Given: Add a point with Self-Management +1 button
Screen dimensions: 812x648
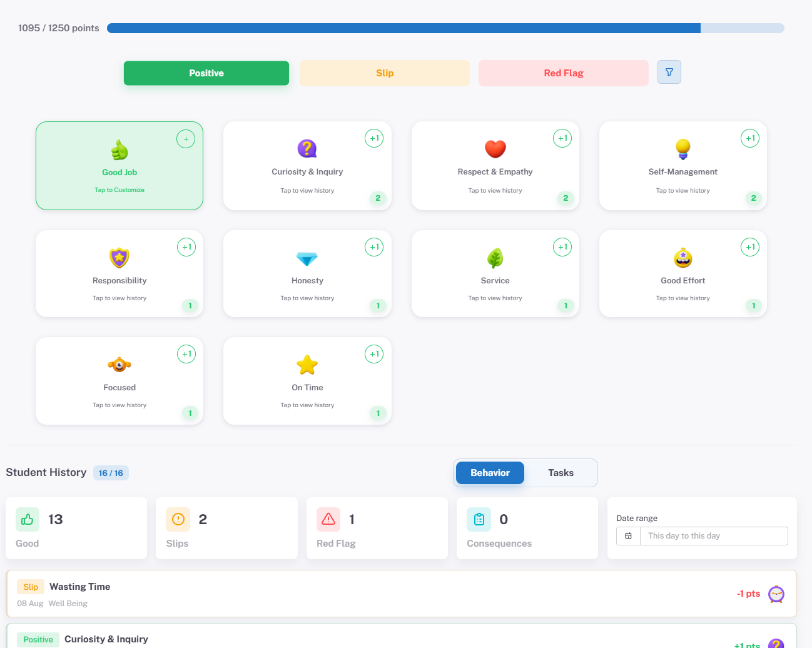Looking at the screenshot, I should click(x=750, y=138).
